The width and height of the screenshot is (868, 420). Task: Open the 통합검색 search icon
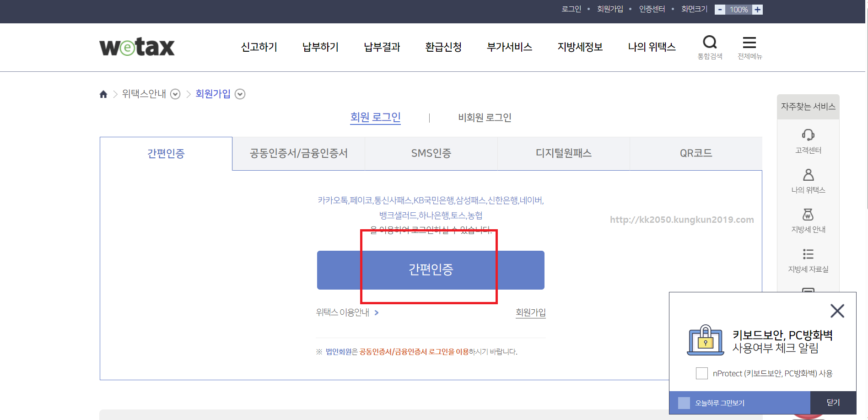click(x=710, y=42)
